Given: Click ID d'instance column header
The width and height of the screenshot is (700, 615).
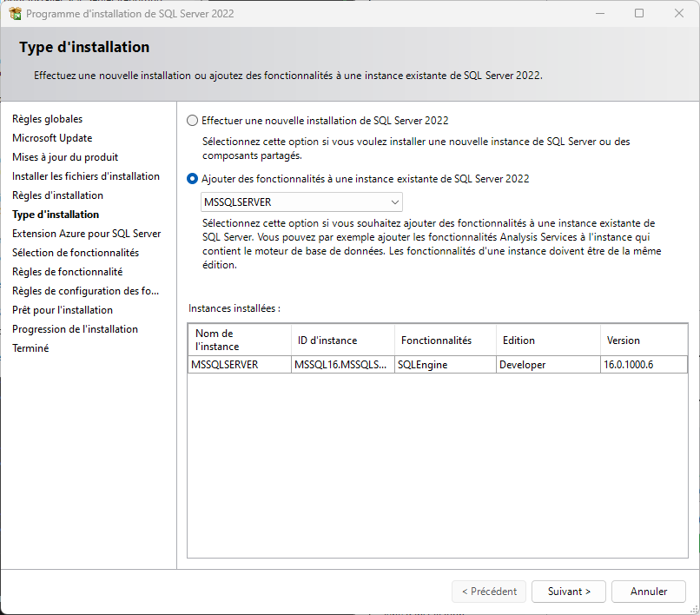Looking at the screenshot, I should point(343,340).
